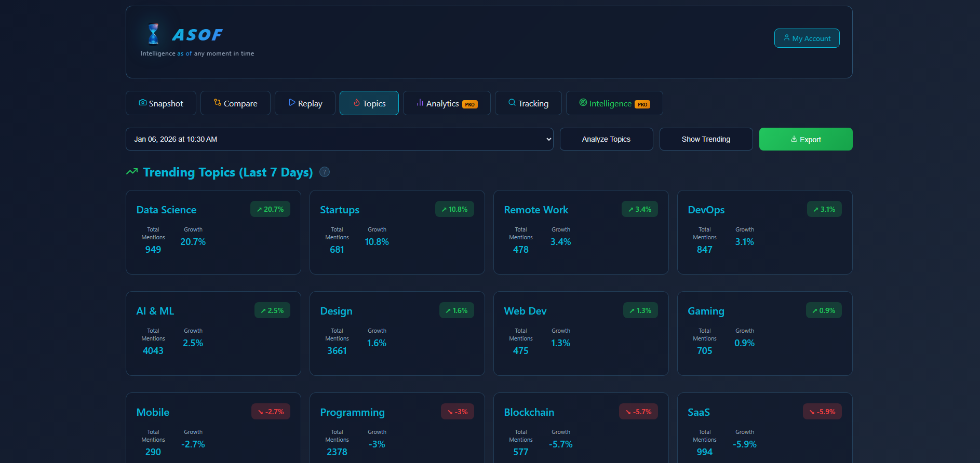Open the Remote Work topic title
The width and height of the screenshot is (980, 463).
click(536, 210)
